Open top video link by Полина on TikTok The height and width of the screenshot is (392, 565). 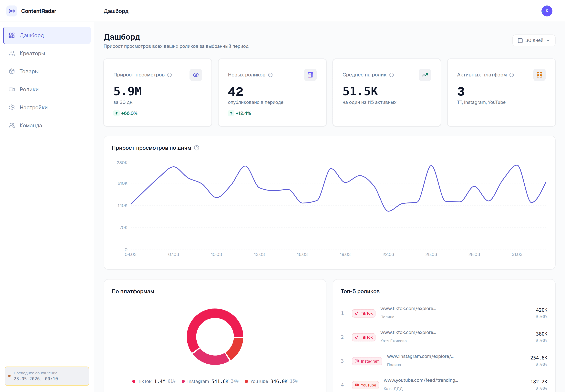tap(408, 309)
